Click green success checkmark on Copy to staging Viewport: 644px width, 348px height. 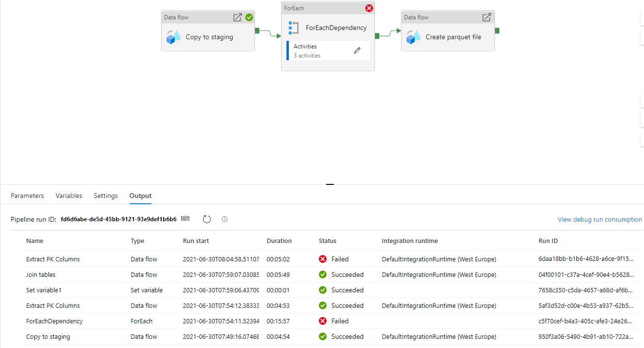point(249,17)
